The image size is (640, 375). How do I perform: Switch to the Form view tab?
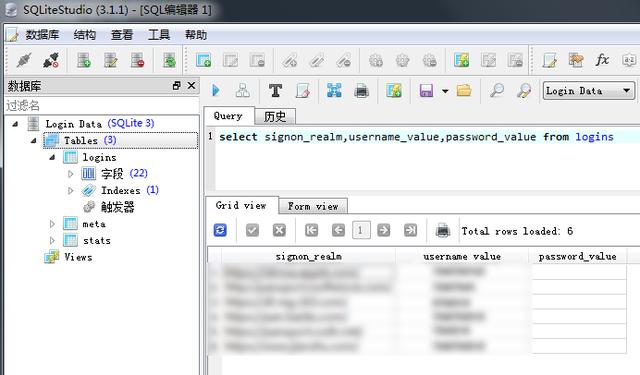313,206
